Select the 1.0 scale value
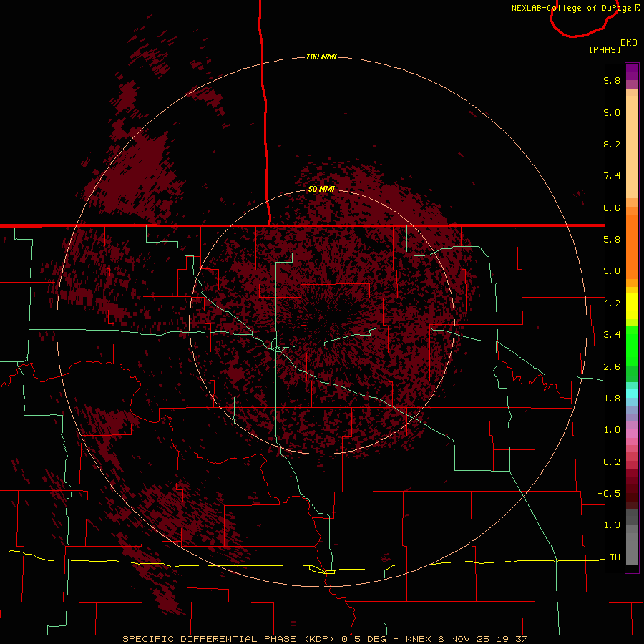 pyautogui.click(x=612, y=430)
